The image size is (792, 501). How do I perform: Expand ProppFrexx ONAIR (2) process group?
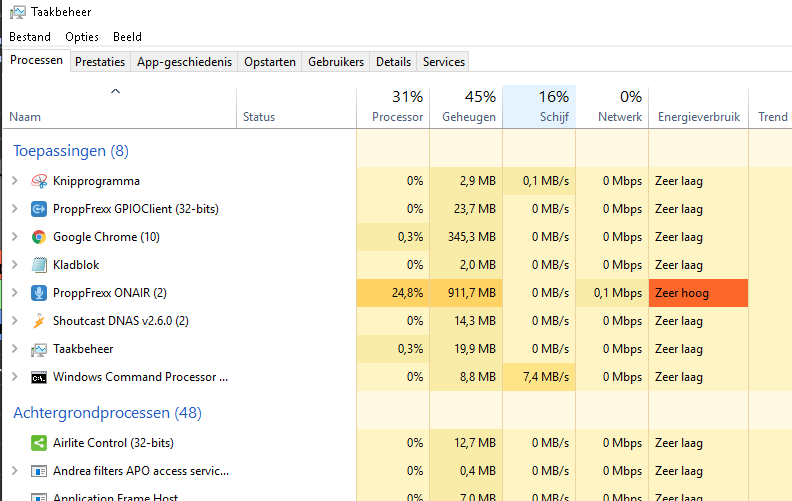15,292
